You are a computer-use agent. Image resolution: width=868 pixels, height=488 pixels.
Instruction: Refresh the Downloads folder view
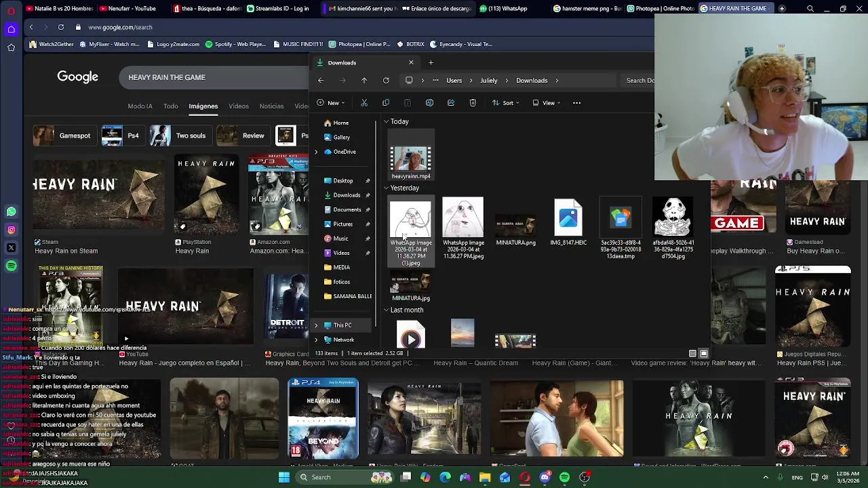coord(386,81)
